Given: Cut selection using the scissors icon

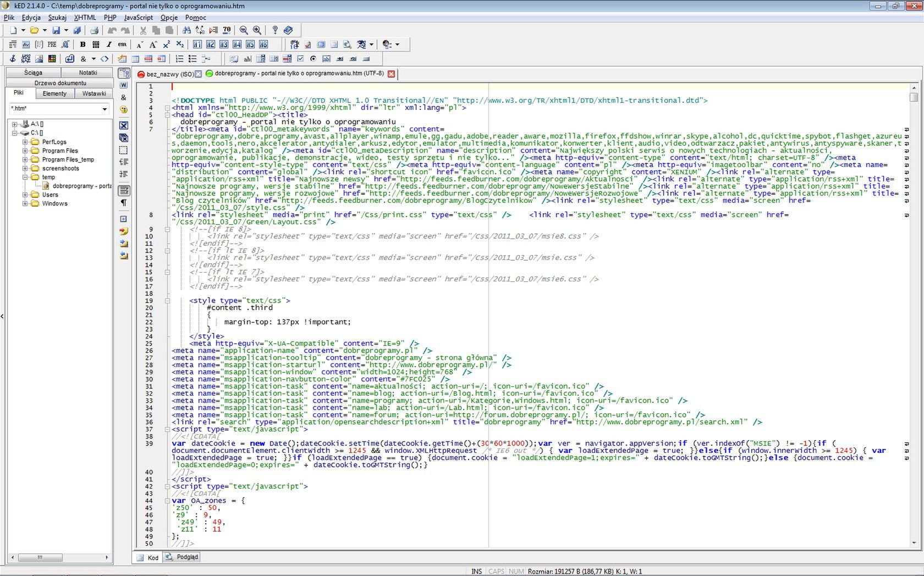Looking at the screenshot, I should (143, 30).
